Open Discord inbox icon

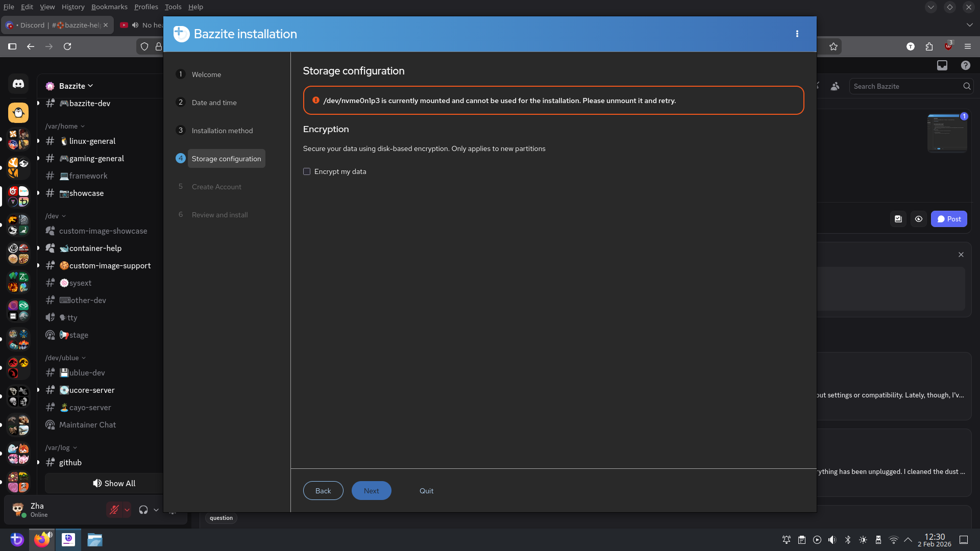coord(942,65)
